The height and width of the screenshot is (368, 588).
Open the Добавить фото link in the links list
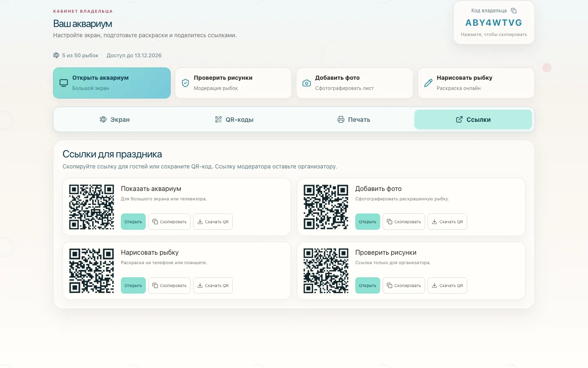coord(367,222)
